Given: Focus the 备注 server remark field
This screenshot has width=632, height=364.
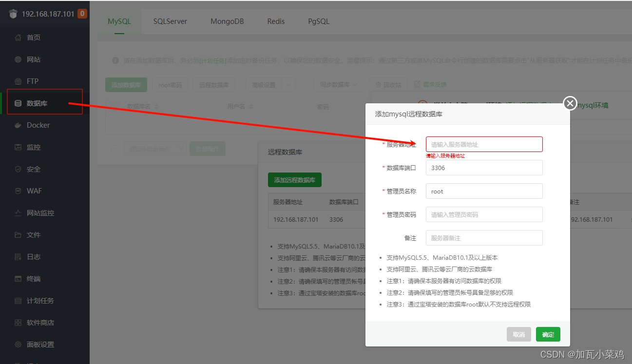Looking at the screenshot, I should [x=484, y=238].
